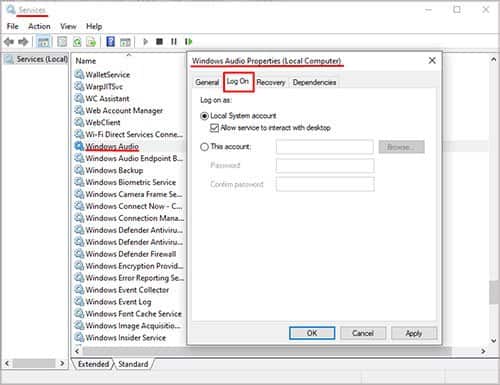Switch to the Standard view tab
This screenshot has width=500, height=385.
pyautogui.click(x=133, y=364)
